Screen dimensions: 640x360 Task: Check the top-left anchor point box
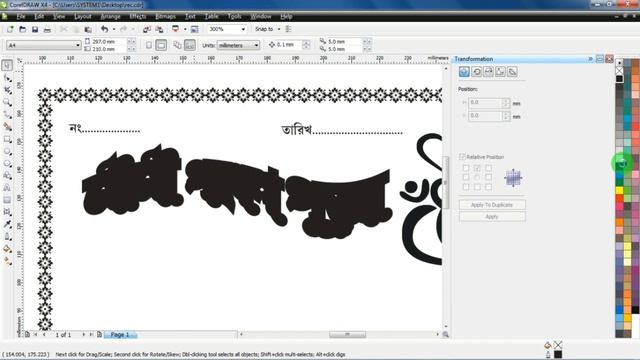pos(466,168)
